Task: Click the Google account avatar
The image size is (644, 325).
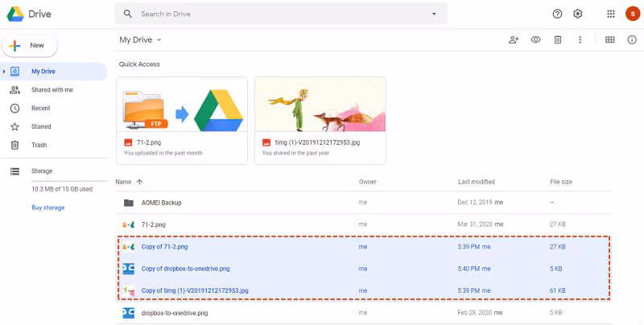Action: coord(632,14)
